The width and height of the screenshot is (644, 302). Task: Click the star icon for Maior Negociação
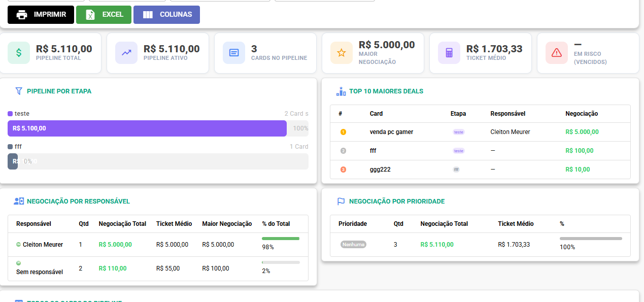[x=342, y=53]
